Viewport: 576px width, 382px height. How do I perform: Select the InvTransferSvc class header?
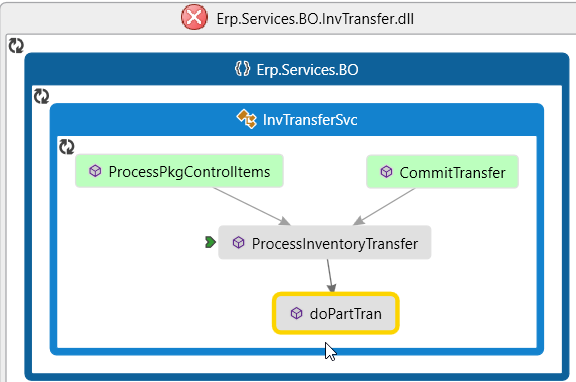click(x=296, y=120)
